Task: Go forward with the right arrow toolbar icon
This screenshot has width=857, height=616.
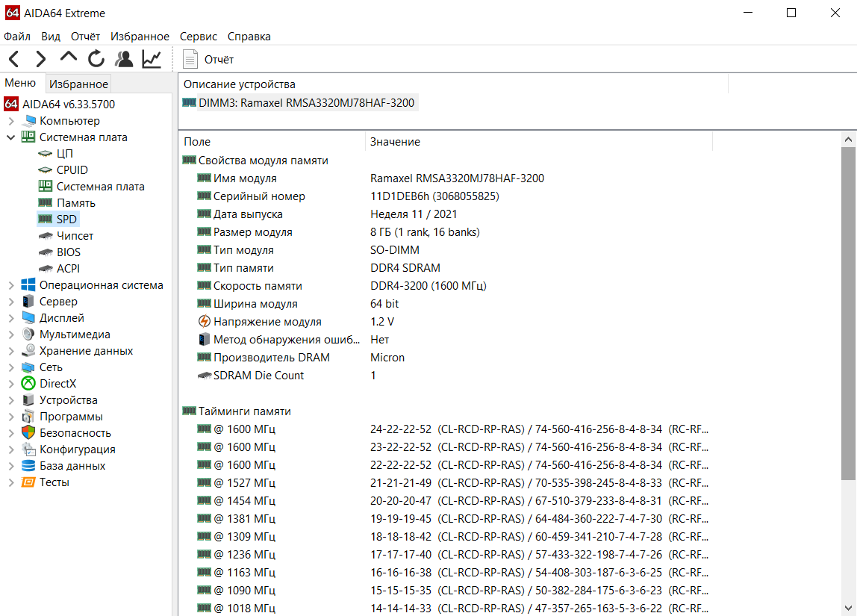Action: pyautogui.click(x=40, y=59)
